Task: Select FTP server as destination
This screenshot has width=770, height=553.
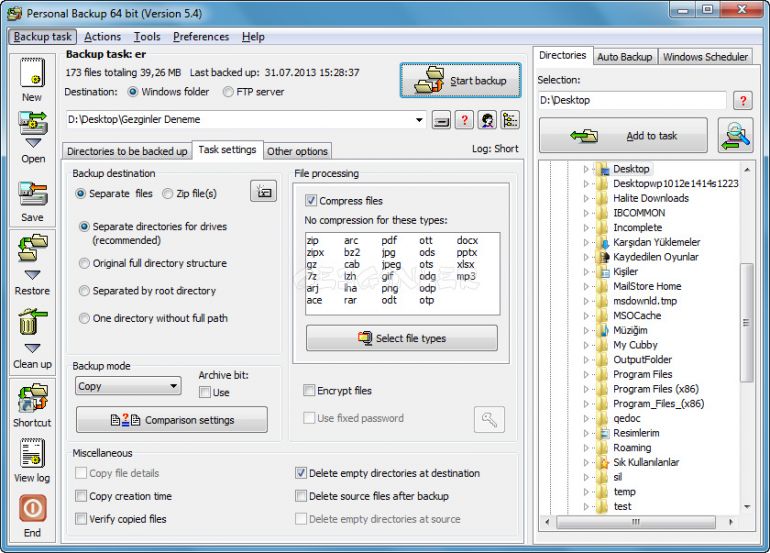Action: pos(228,92)
